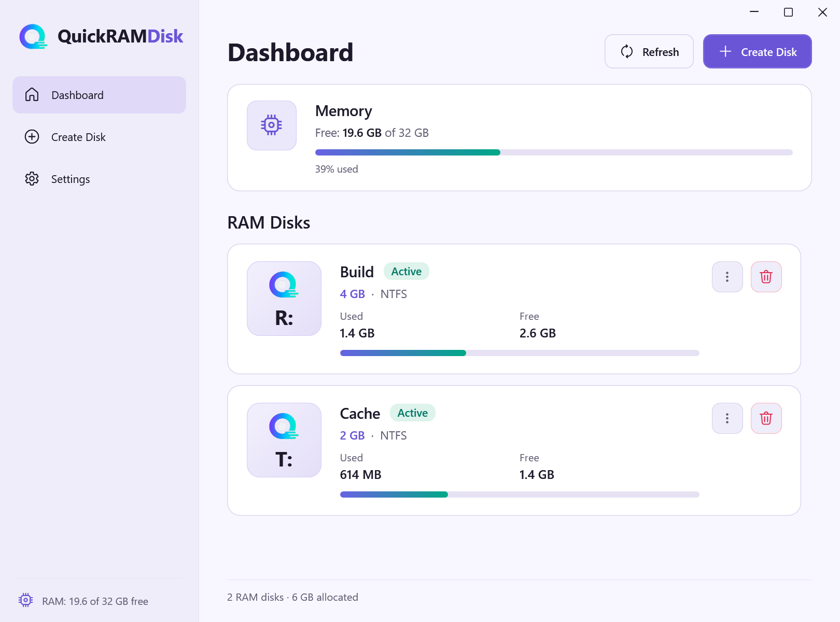Click the Build disk Active badge
Viewport: 840px width, 622px height.
(407, 272)
